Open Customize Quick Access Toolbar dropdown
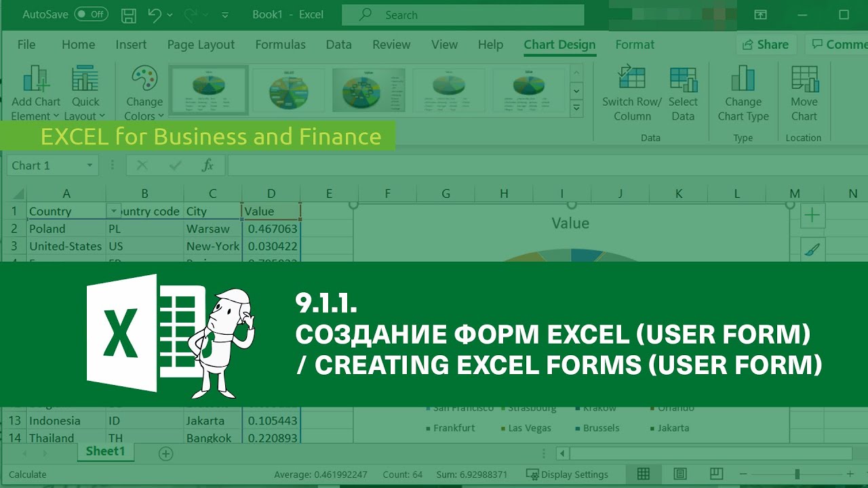The height and width of the screenshot is (488, 868). pos(225,15)
